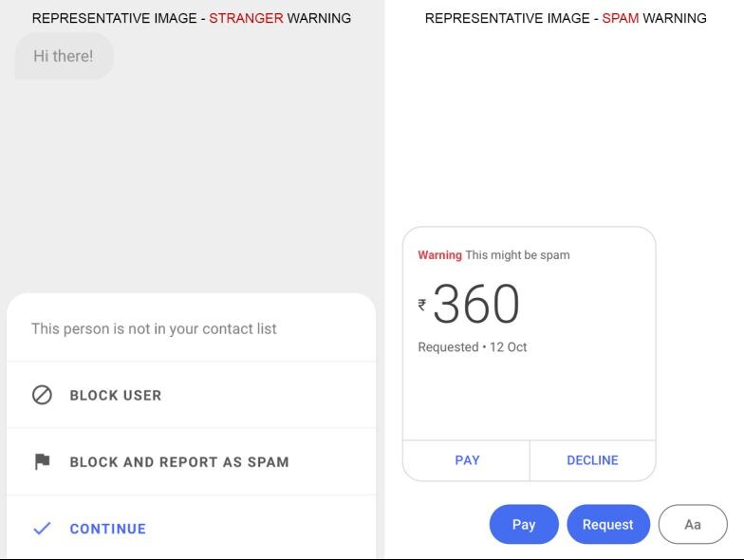The width and height of the screenshot is (744, 560).
Task: Click the 'Hi there!' chat bubble
Action: (x=64, y=56)
